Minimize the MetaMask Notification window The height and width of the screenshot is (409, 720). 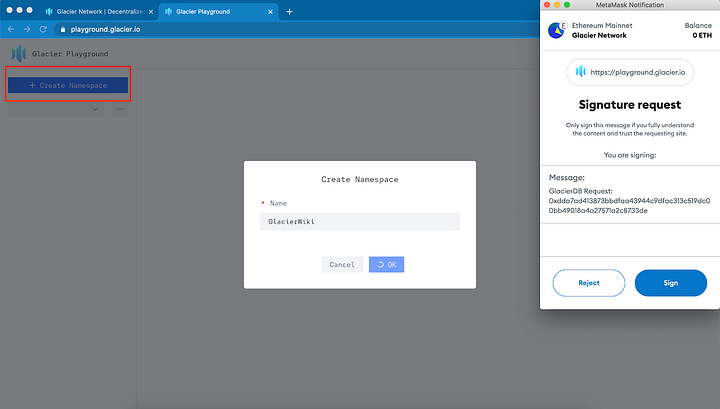tap(557, 5)
